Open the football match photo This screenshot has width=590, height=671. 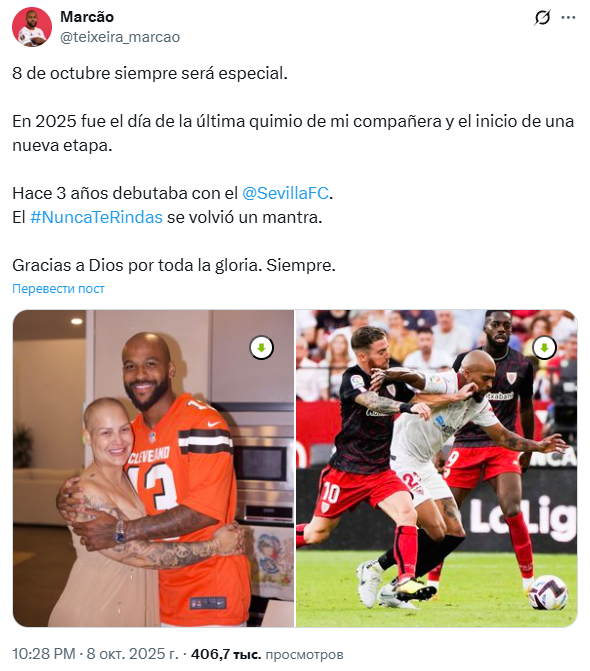[x=437, y=469]
